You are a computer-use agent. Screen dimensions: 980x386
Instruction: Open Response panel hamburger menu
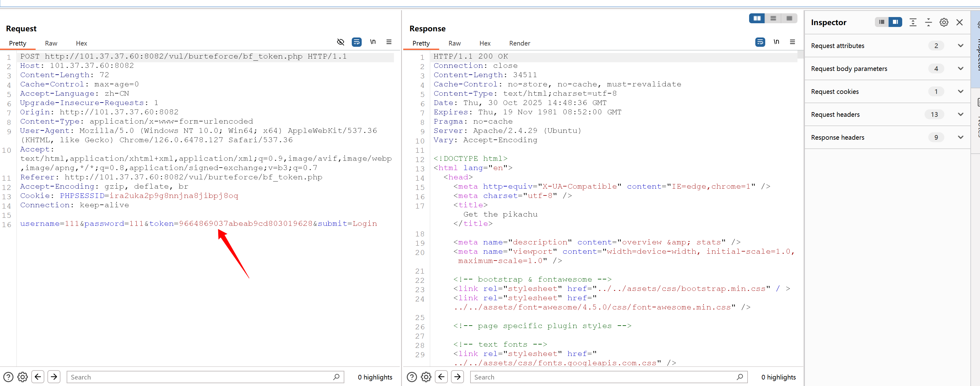[792, 42]
